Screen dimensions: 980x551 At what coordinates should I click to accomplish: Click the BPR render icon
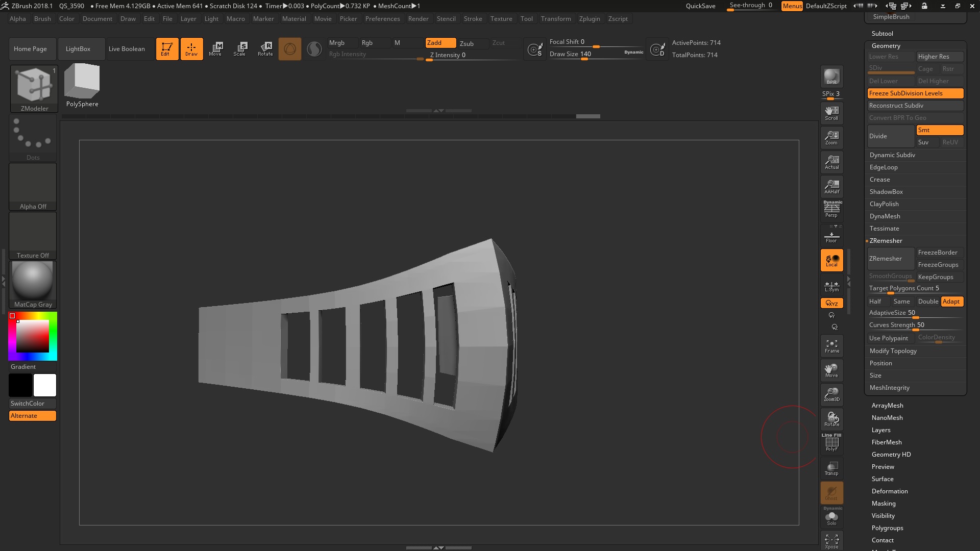coord(831,77)
